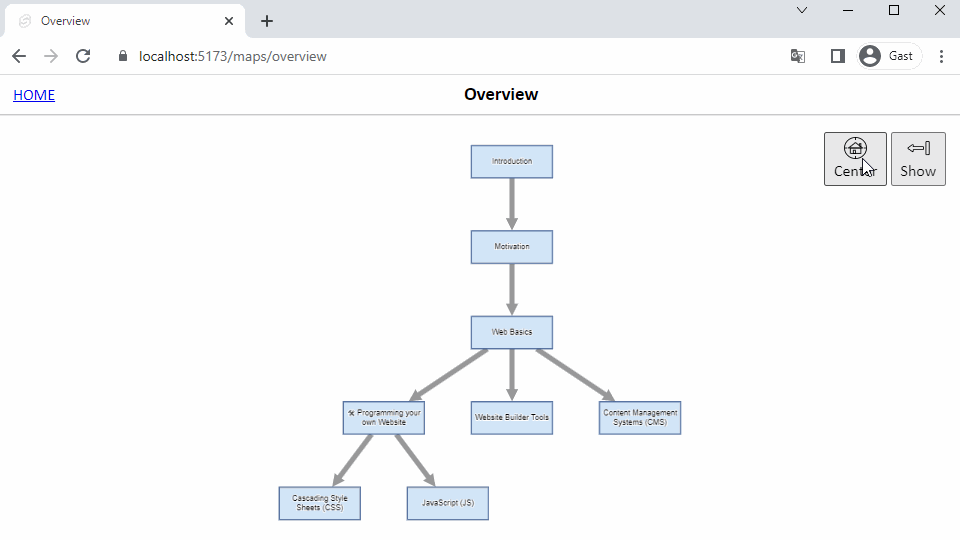
Task: Expand the tab search chevron
Action: click(x=802, y=10)
